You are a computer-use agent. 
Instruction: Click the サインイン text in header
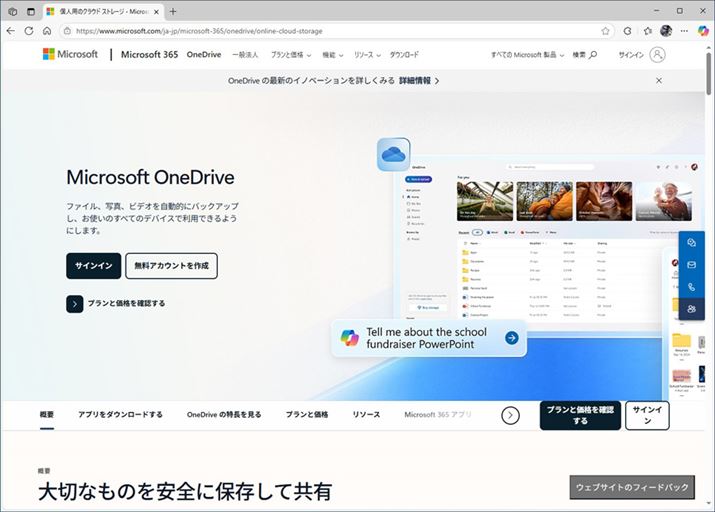(x=631, y=55)
